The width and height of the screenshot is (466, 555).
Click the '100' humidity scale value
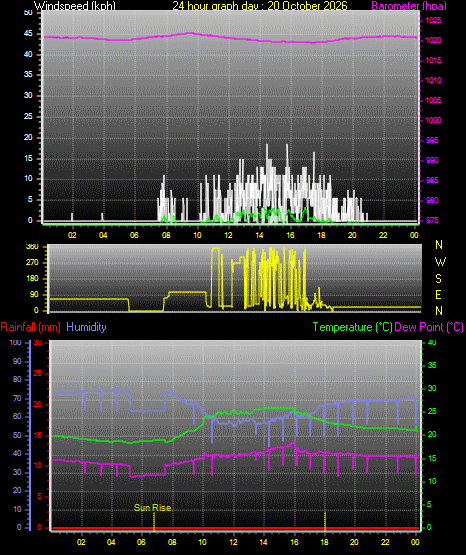tap(16, 342)
